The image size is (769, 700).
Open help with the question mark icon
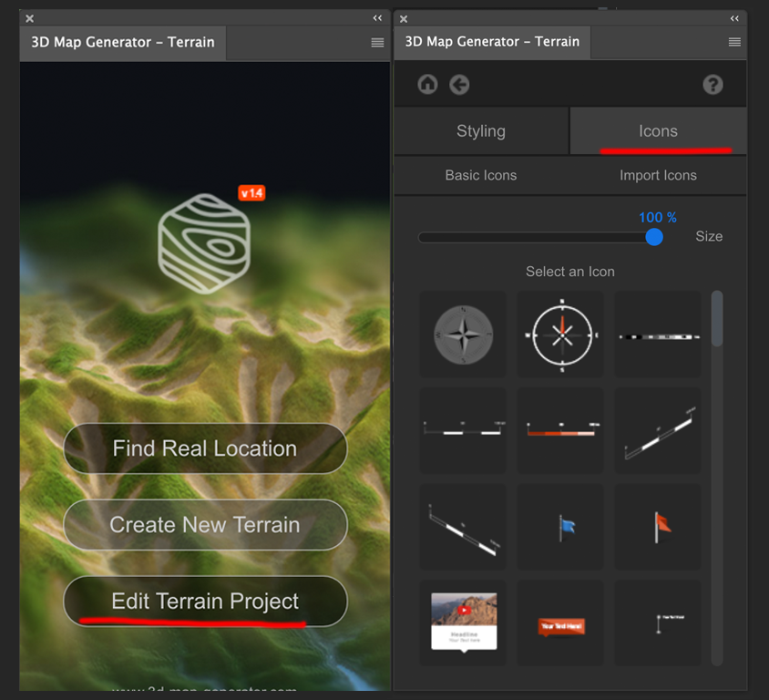click(713, 85)
